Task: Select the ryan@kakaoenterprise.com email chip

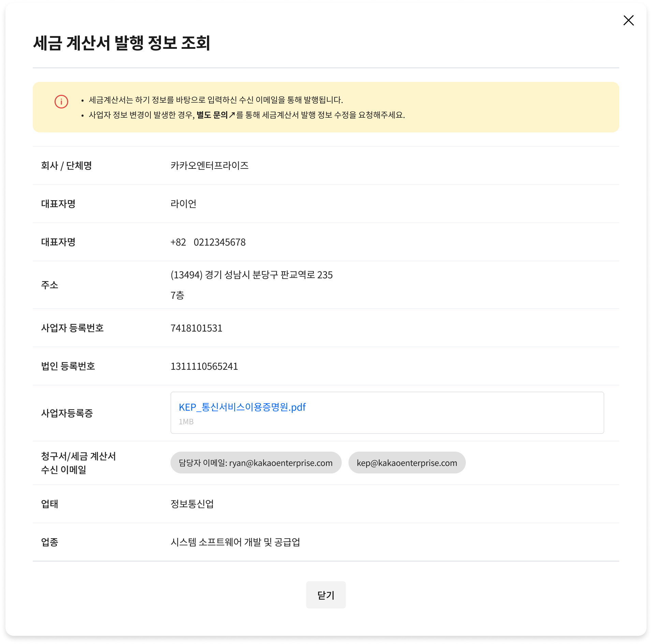Action: coord(256,463)
